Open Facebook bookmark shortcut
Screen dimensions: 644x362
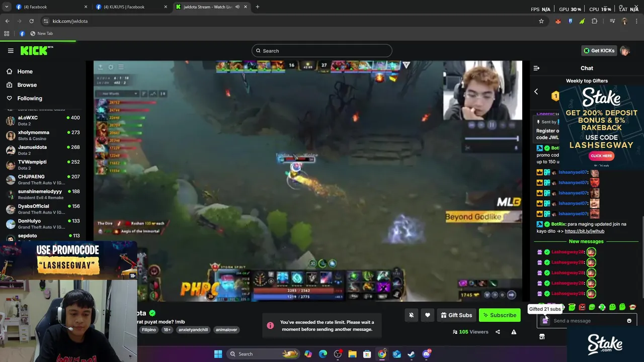[x=22, y=34]
